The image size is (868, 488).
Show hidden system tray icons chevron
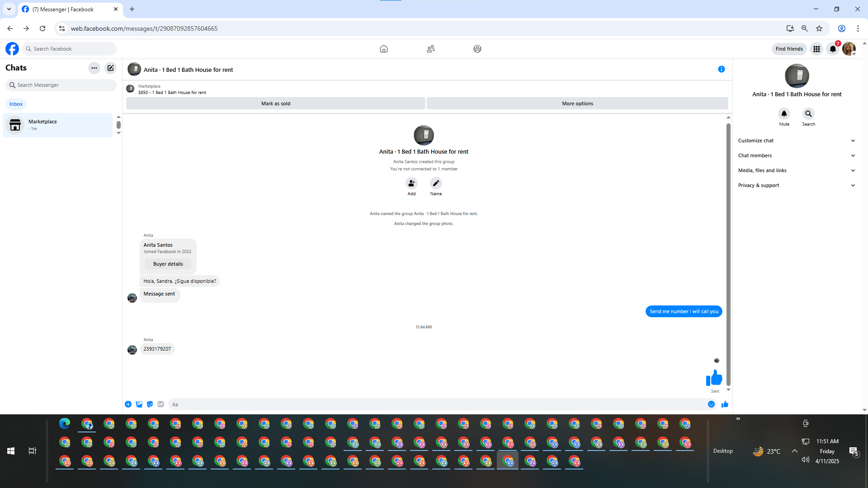pyautogui.click(x=794, y=451)
